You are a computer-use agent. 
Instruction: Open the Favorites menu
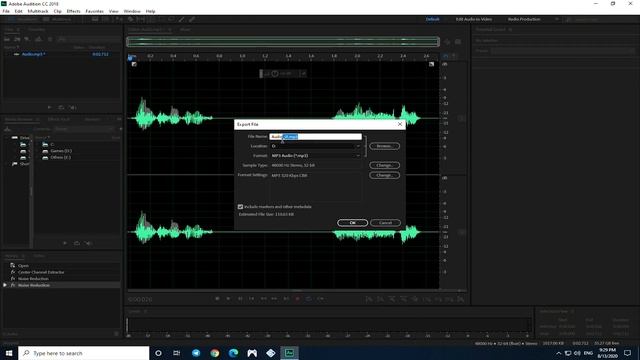[x=94, y=11]
